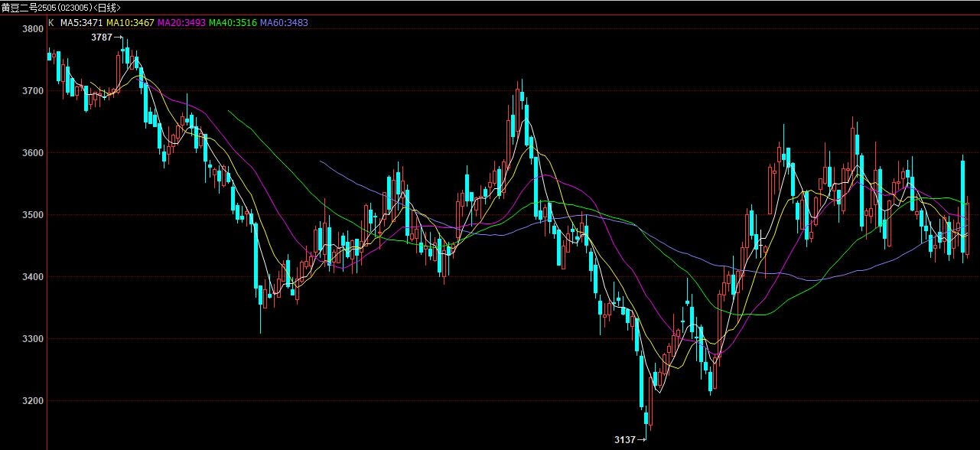Click the 3400 price axis label
The height and width of the screenshot is (450, 980).
pos(34,277)
